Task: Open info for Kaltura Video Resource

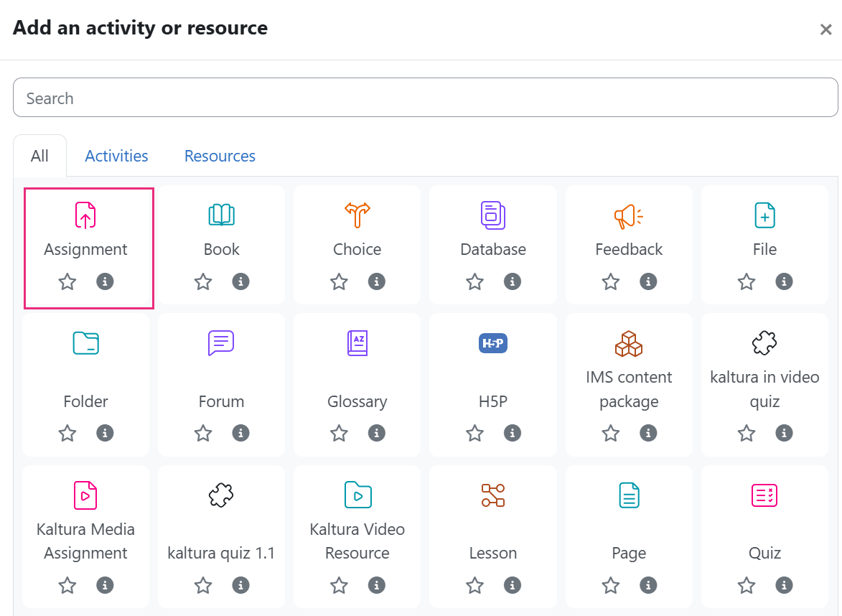Action: coord(376,585)
